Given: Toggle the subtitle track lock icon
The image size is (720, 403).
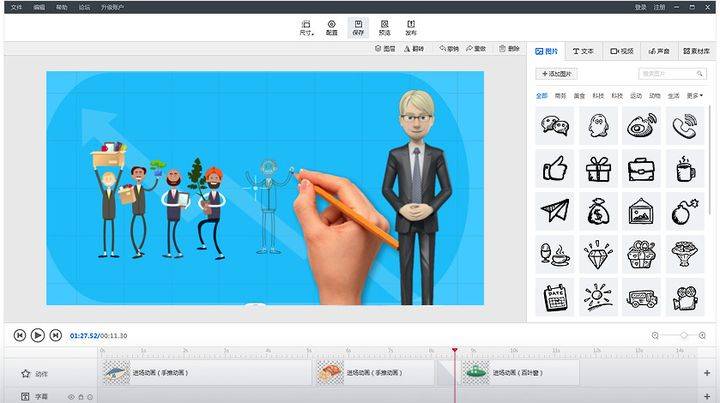Looking at the screenshot, I should tap(81, 397).
